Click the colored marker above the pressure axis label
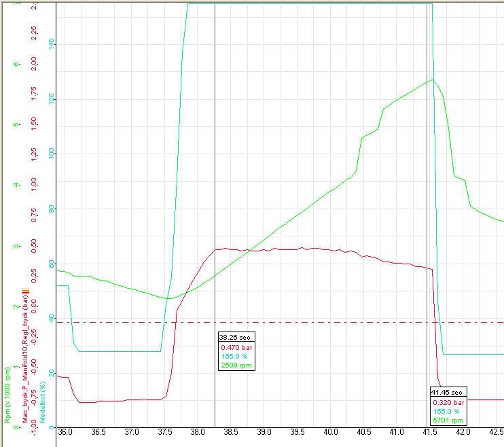The height and width of the screenshot is (447, 504). (x=26, y=295)
